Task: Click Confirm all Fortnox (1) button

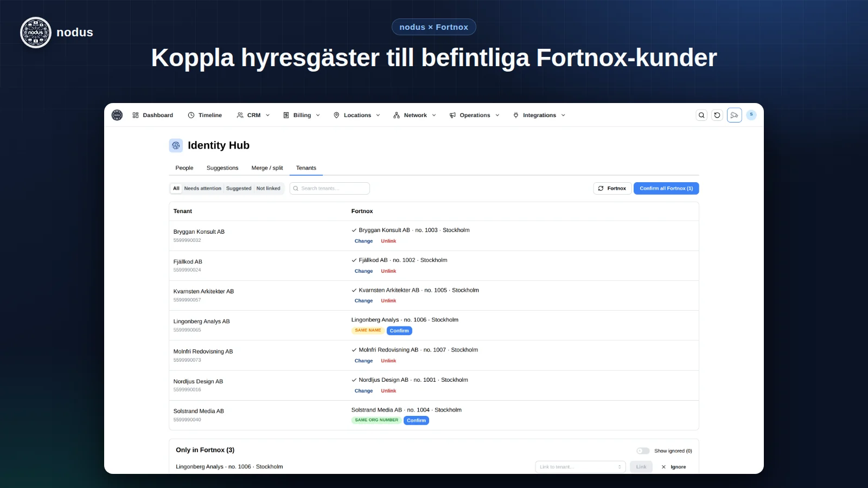Action: 666,188
